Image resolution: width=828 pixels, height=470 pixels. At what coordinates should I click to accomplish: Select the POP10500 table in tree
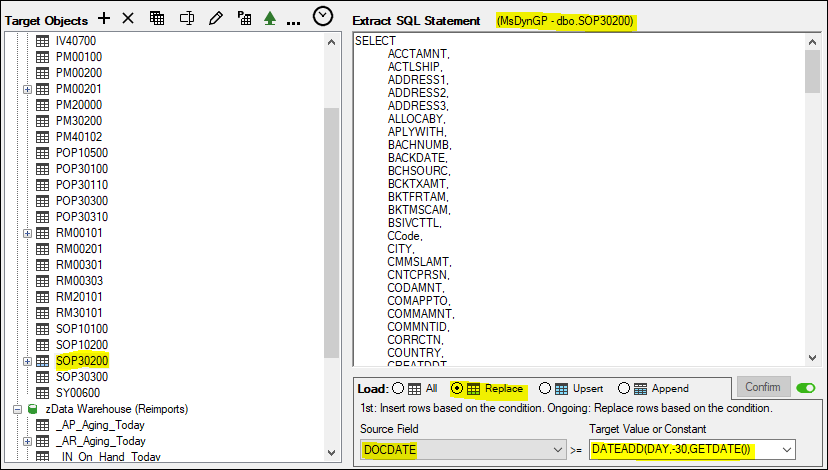(x=82, y=153)
